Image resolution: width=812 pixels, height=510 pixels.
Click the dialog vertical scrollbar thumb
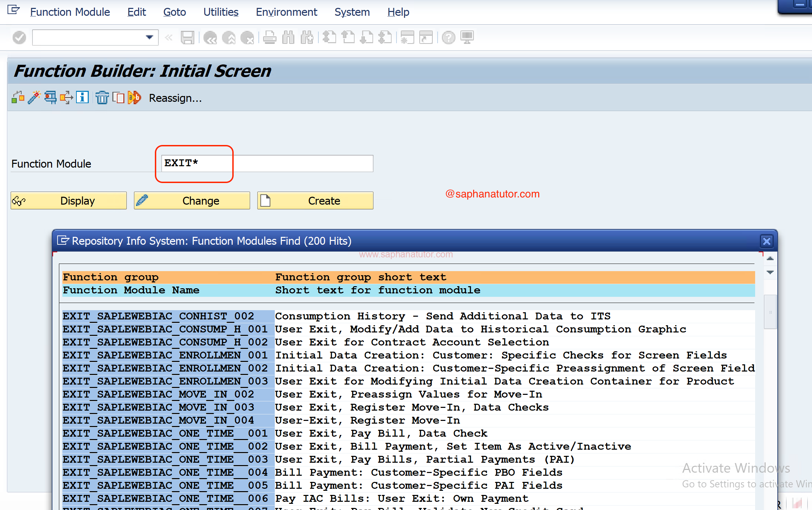(770, 312)
